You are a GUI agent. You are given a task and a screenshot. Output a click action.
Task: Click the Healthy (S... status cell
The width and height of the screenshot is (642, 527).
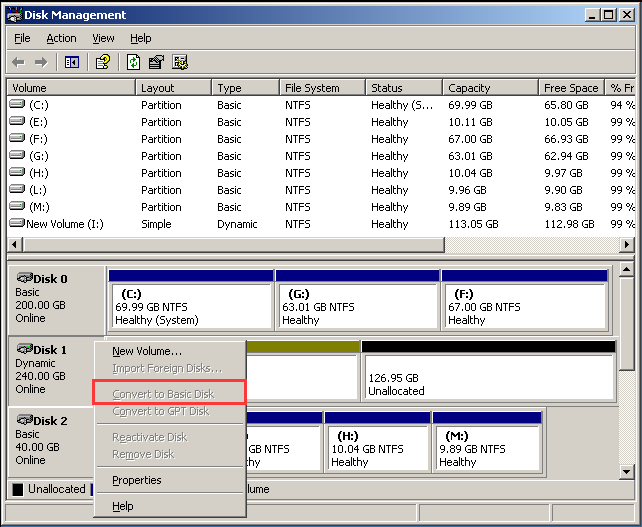coord(402,105)
